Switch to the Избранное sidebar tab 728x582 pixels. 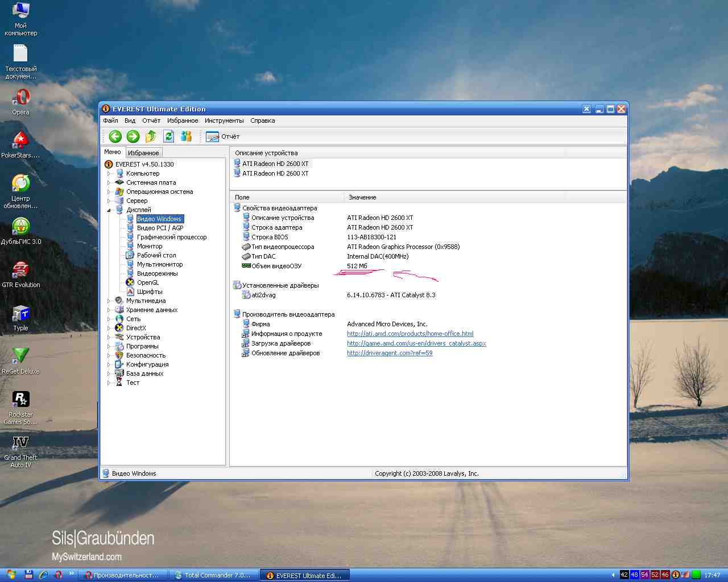(x=143, y=153)
